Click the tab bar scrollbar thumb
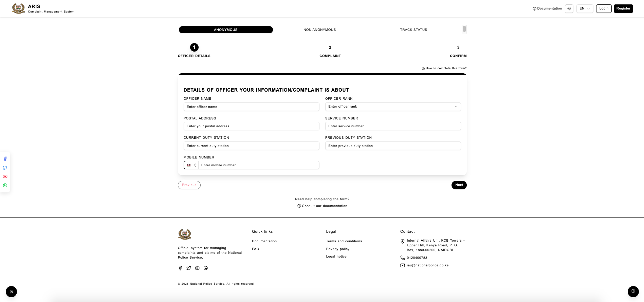644x302 pixels. [464, 29]
